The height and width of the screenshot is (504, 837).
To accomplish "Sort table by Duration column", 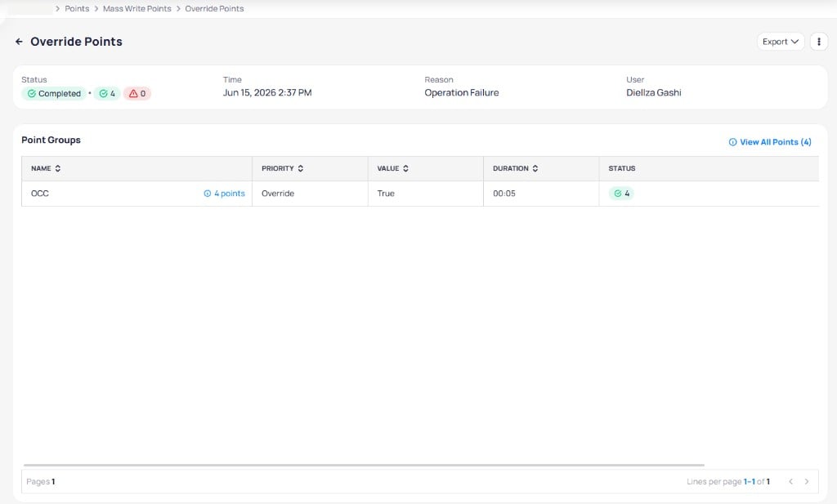I will [515, 168].
